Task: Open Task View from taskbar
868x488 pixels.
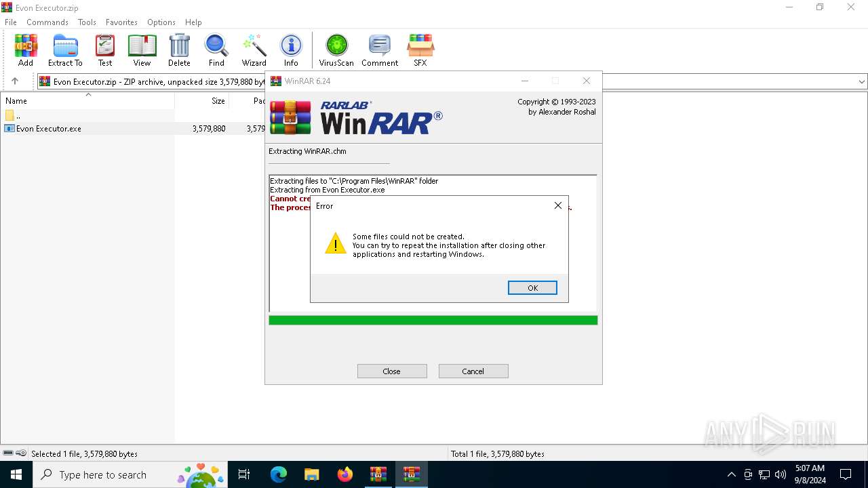Action: 244,474
